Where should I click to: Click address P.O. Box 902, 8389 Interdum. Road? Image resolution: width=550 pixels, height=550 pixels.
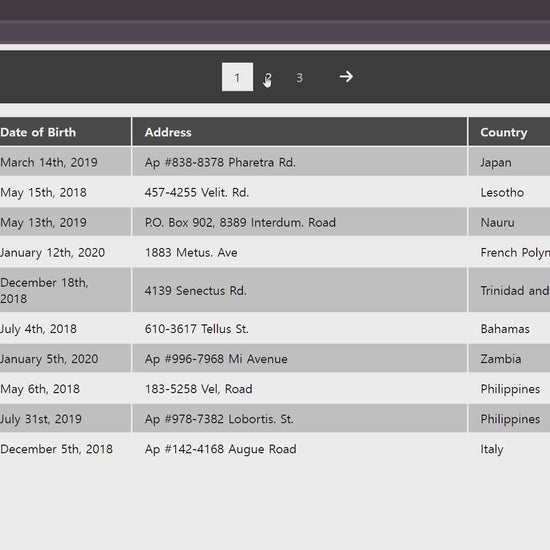click(x=240, y=222)
